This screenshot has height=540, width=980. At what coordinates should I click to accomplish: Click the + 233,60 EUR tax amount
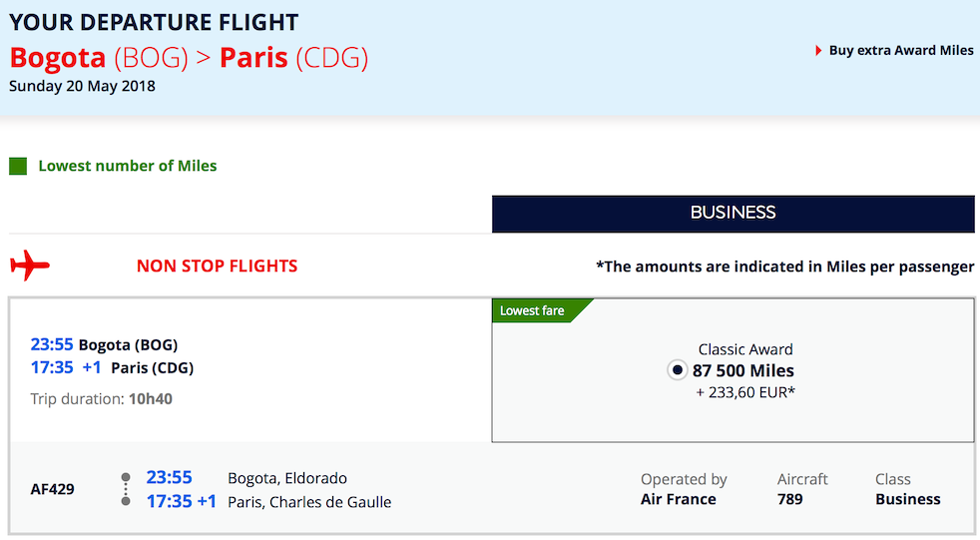[x=745, y=392]
